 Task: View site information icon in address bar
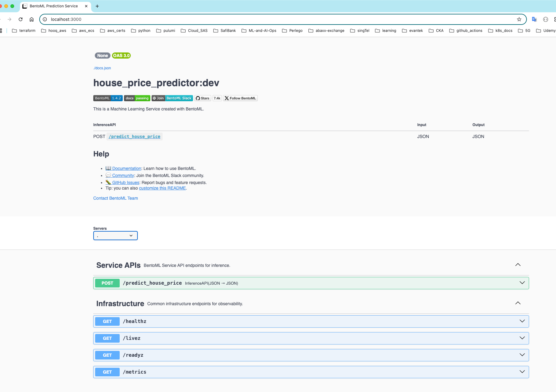click(x=45, y=19)
